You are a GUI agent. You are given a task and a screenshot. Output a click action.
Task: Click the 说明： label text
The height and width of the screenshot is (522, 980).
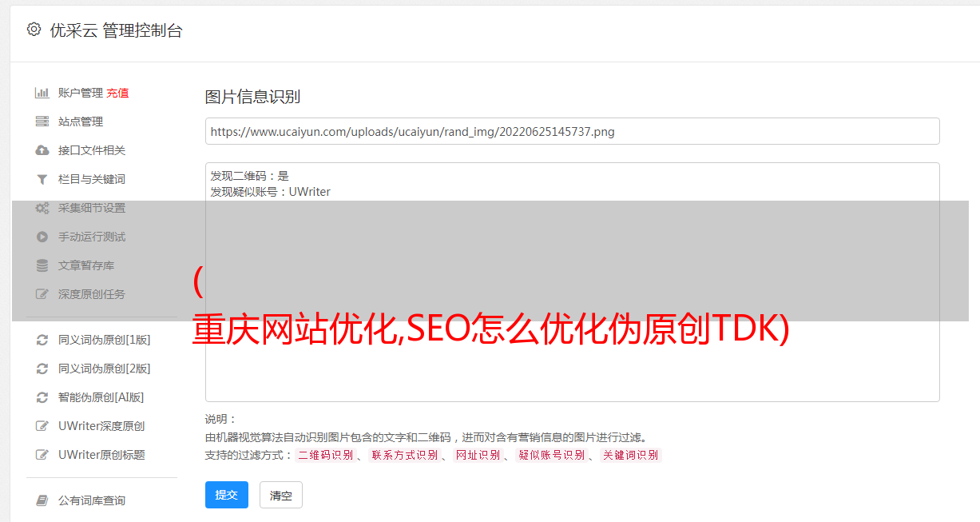click(221, 419)
